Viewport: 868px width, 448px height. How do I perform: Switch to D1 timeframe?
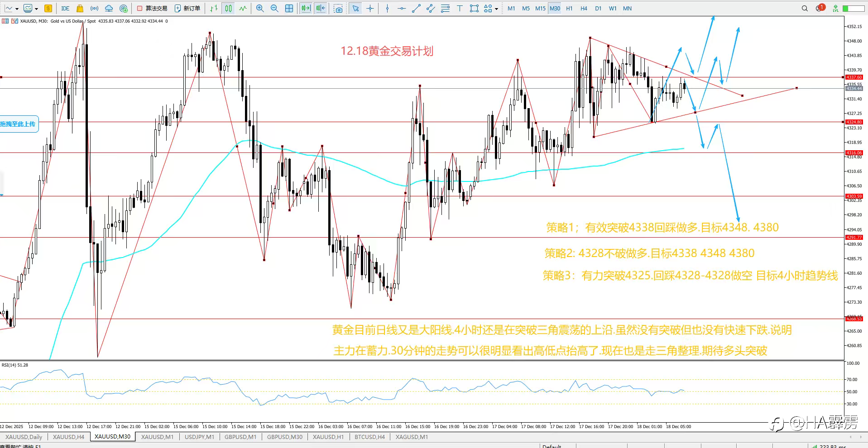coord(598,8)
